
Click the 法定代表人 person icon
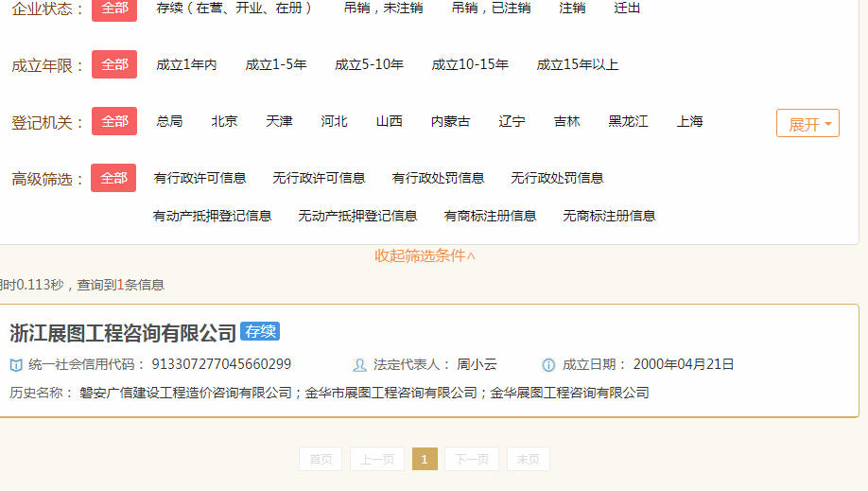pyautogui.click(x=359, y=364)
